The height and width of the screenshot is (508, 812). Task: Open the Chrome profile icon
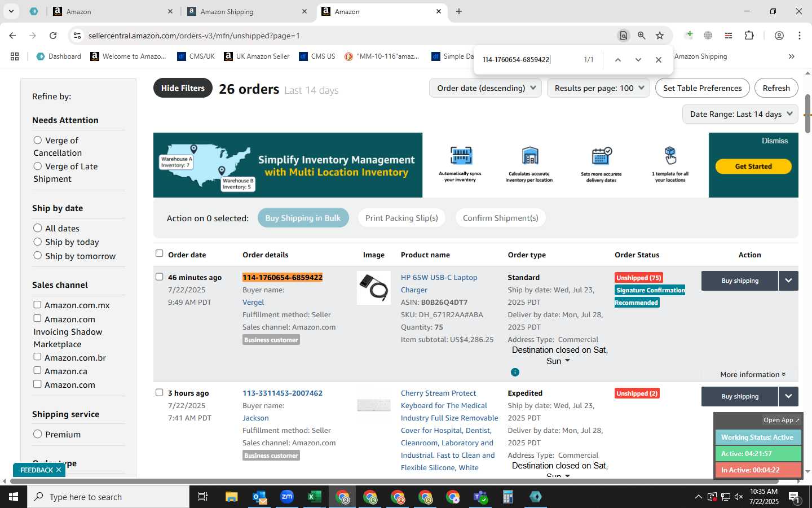pyautogui.click(x=779, y=36)
